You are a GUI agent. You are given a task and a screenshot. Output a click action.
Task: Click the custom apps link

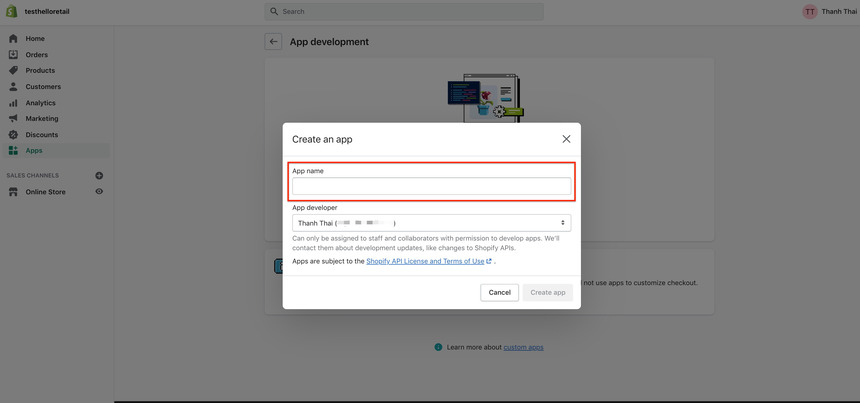click(x=523, y=347)
